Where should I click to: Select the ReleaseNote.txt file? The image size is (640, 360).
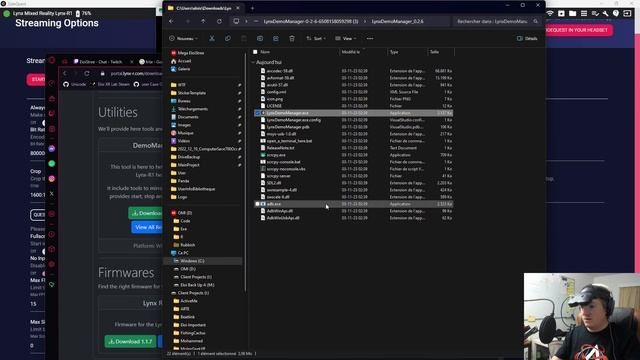click(x=280, y=148)
